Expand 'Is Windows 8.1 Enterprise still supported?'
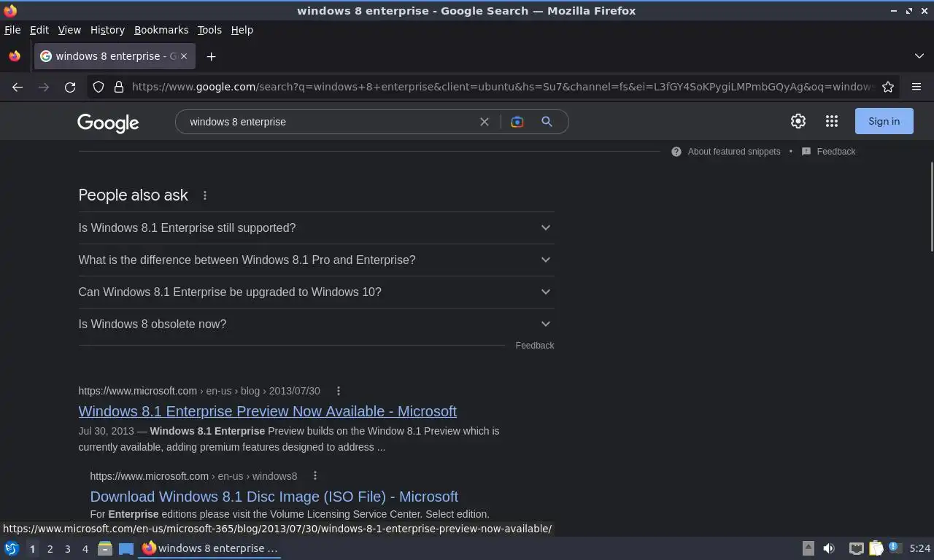The width and height of the screenshot is (934, 560). click(x=316, y=227)
